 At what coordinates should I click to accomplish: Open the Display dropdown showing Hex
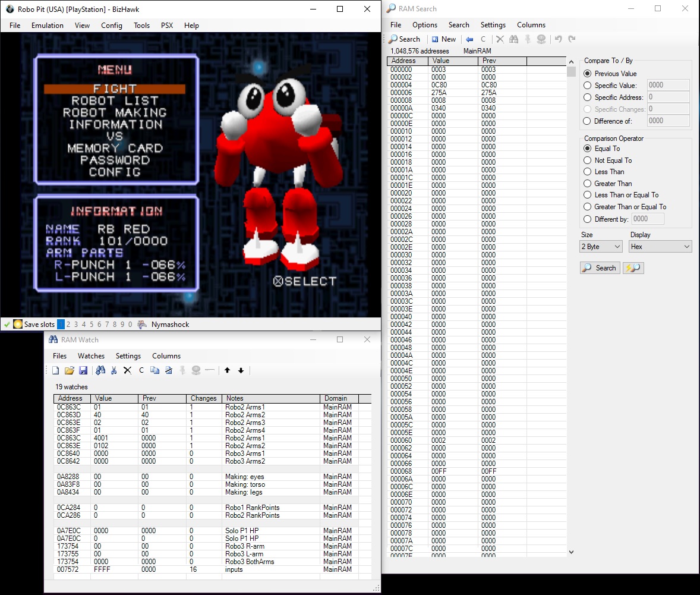[x=660, y=247]
